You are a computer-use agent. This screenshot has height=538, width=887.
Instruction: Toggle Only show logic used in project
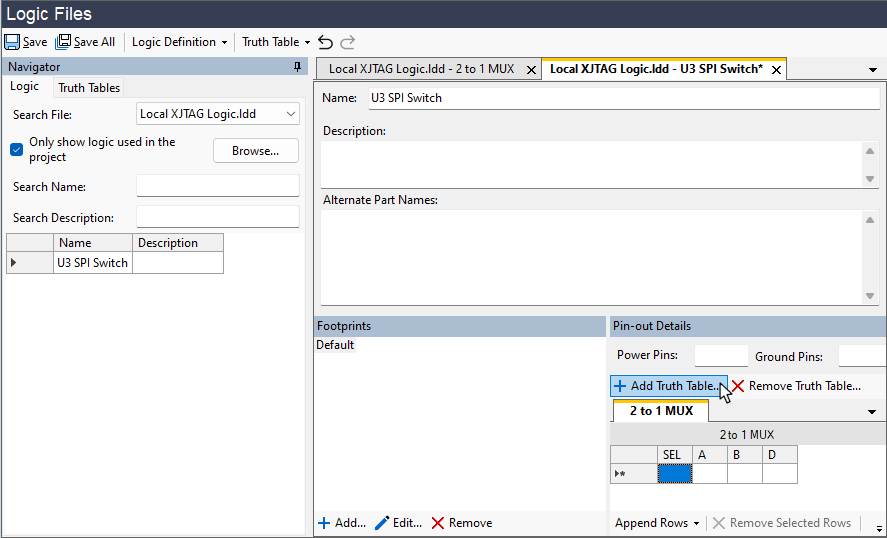coord(17,149)
